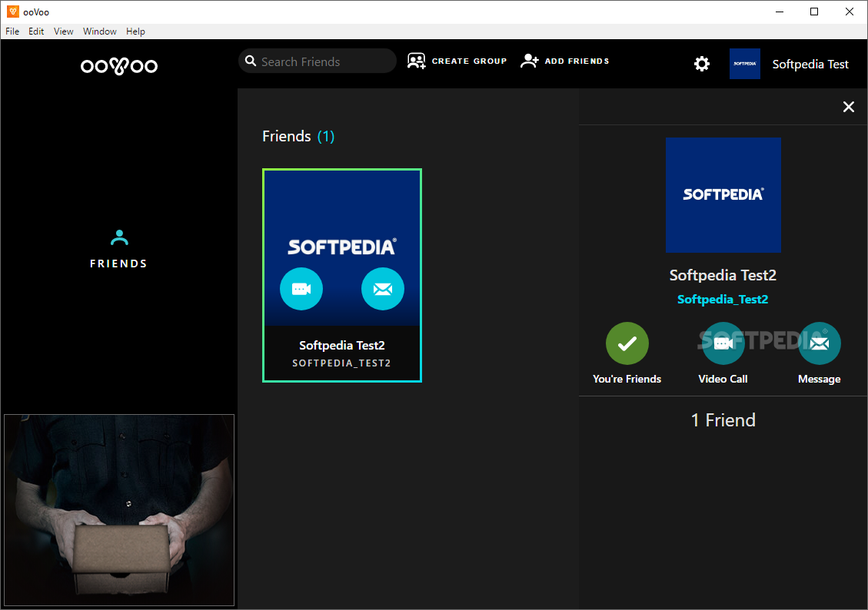Click the Friends (1) heading
The height and width of the screenshot is (610, 868).
[x=298, y=136]
